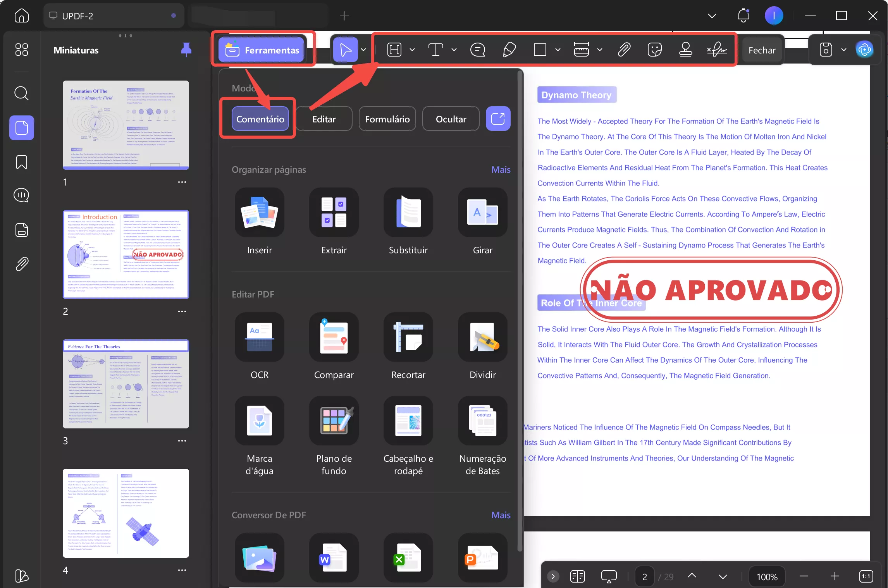Open the save options dropdown arrow

coord(844,50)
